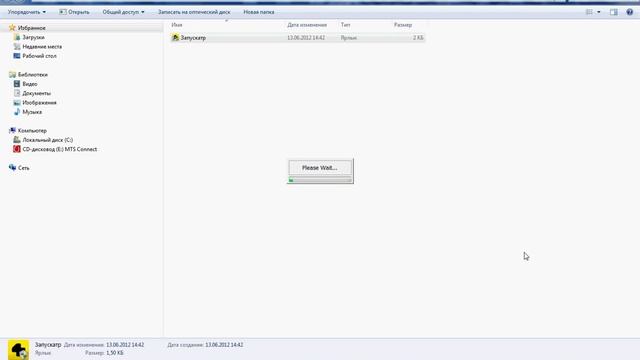Viewport: 640px width, 360px height.
Task: Select the Музыка library item
Action: coord(32,112)
